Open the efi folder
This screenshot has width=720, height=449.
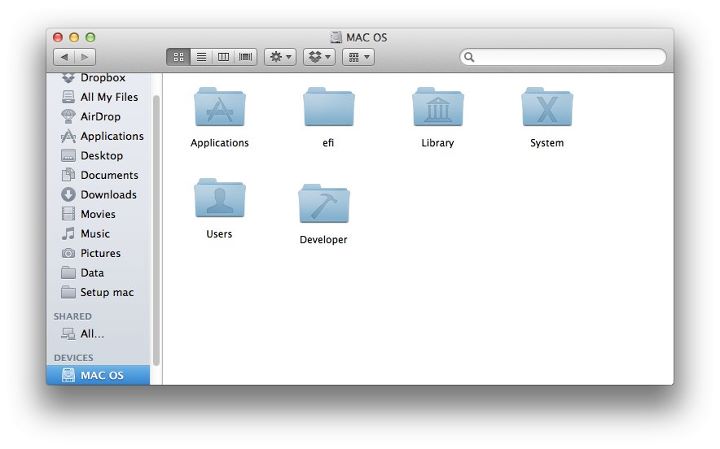coord(328,108)
